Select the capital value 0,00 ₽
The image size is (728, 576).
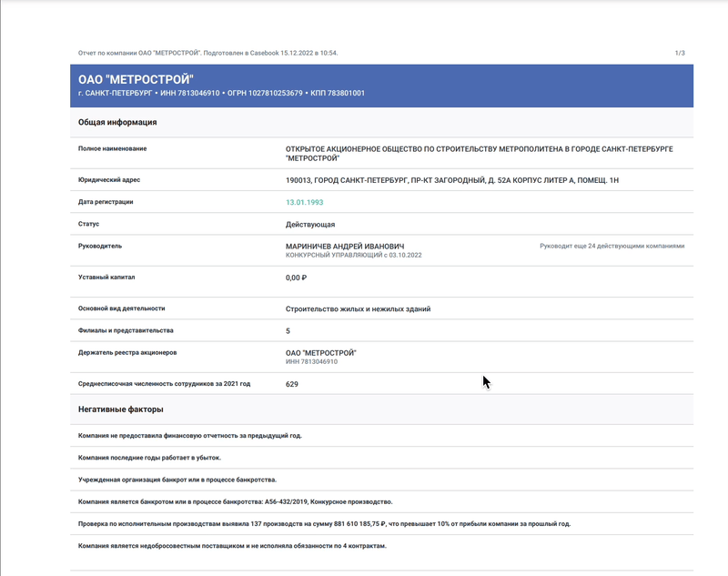297,278
